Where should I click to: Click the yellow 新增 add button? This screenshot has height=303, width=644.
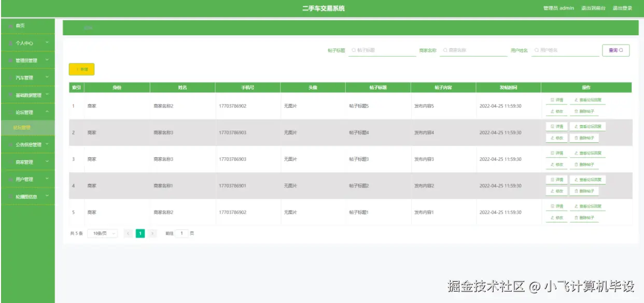pos(81,69)
